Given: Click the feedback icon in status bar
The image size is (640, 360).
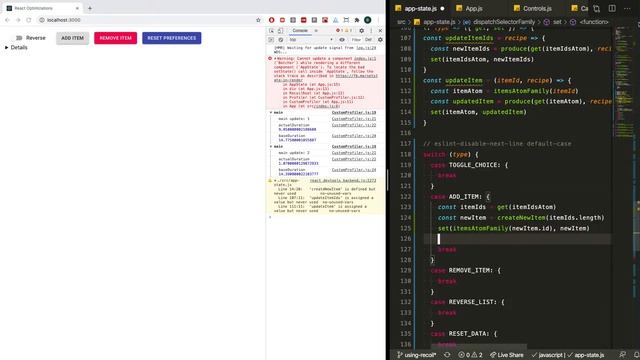Looking at the screenshot, I should 622,355.
